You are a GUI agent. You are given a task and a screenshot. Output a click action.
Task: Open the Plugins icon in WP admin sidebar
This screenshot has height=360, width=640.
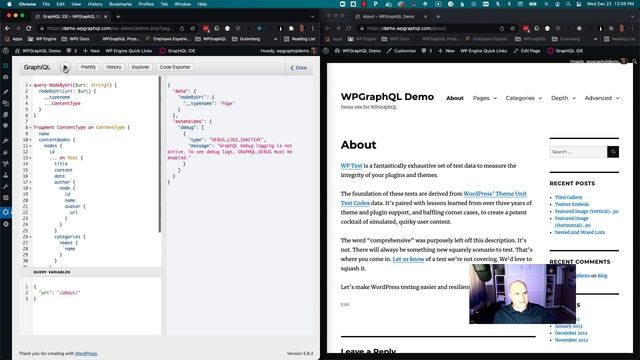pyautogui.click(x=6, y=152)
